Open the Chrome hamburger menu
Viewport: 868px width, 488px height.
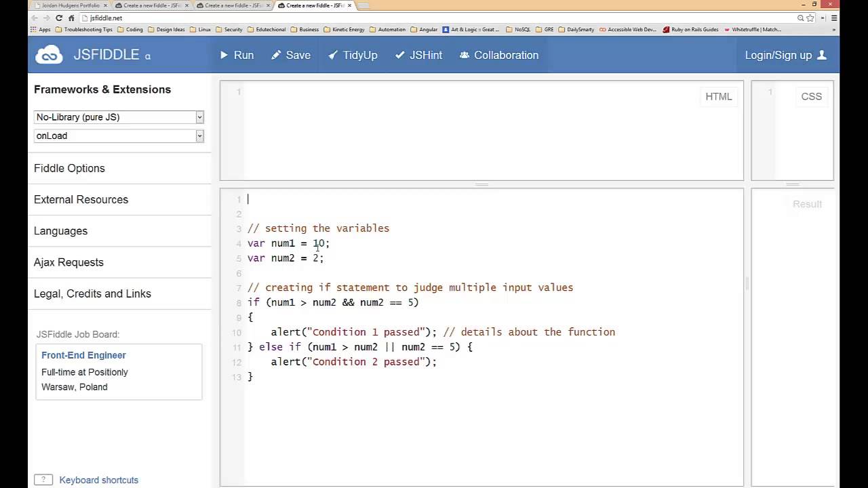tap(834, 18)
